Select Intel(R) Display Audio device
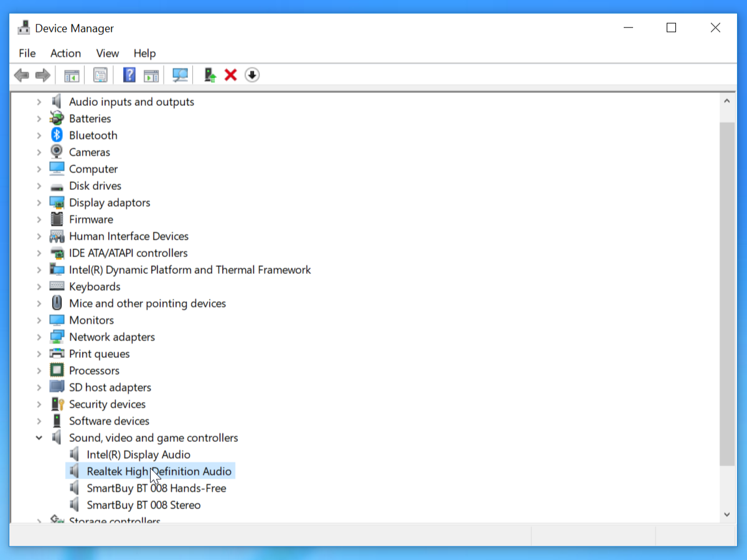747x560 pixels. click(138, 455)
